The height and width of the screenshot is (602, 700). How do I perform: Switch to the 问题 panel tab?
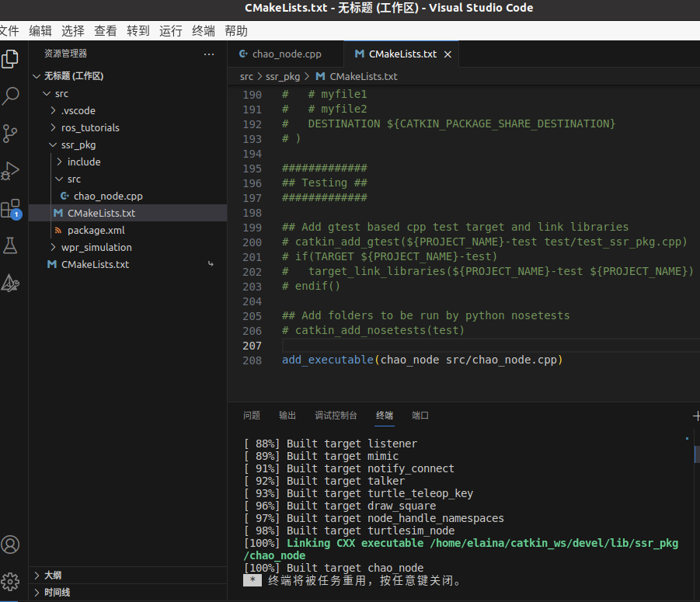click(x=252, y=416)
